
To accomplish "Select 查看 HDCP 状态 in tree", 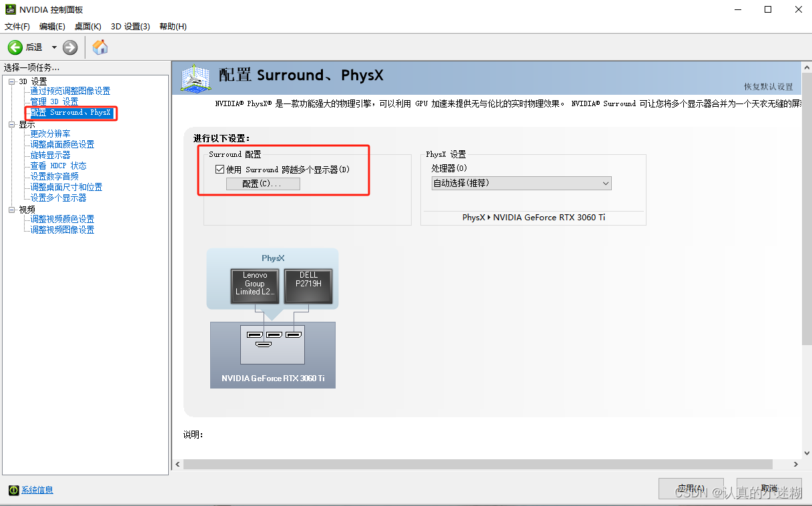I will point(58,166).
